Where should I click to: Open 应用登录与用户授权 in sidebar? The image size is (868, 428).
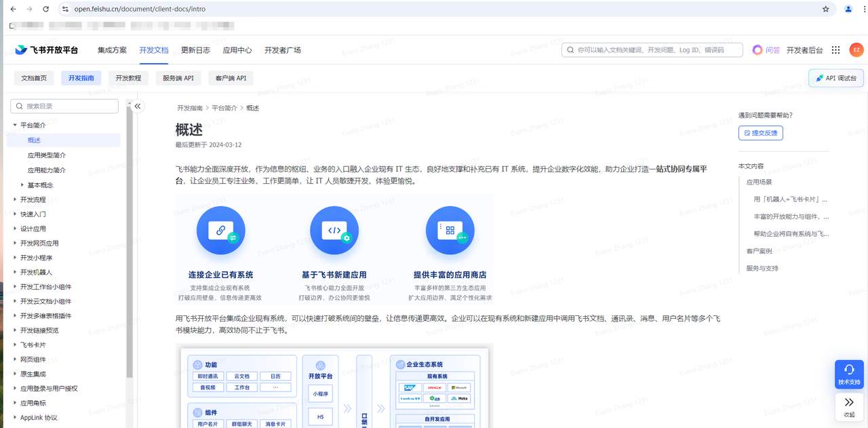coord(49,389)
